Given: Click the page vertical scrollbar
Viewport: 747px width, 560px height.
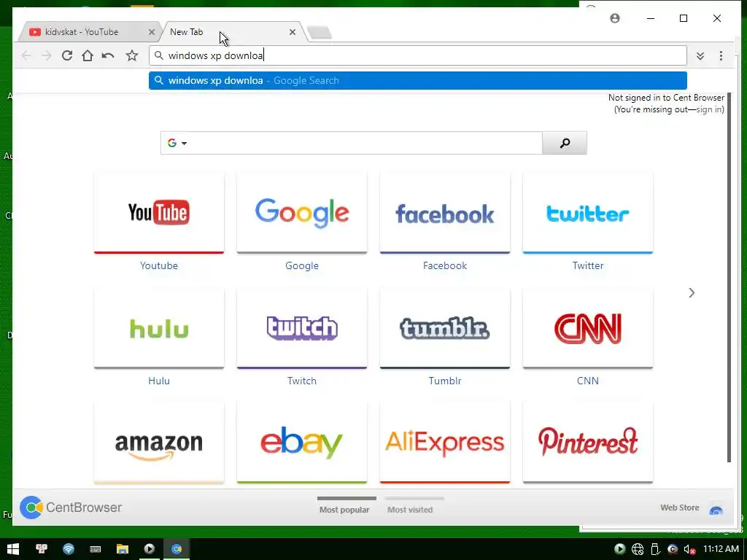Looking at the screenshot, I should tap(729, 277).
